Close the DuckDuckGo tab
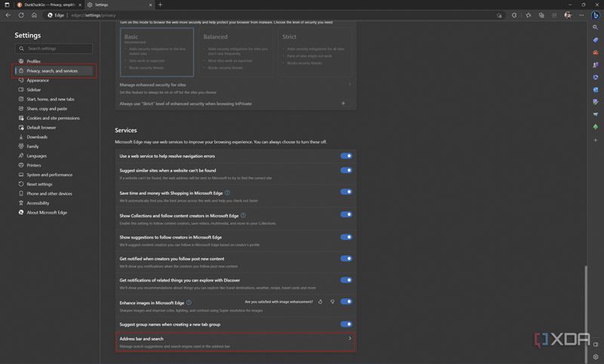The image size is (604, 364). pos(80,5)
